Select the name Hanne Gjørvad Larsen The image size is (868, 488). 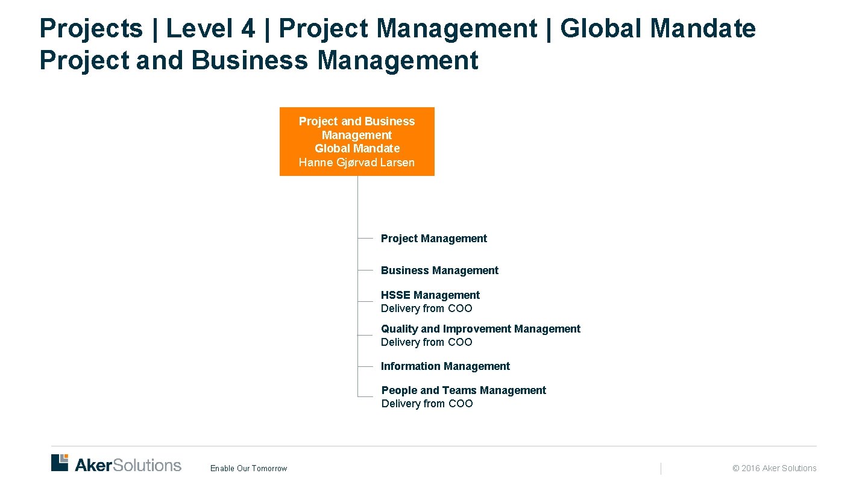tap(357, 162)
